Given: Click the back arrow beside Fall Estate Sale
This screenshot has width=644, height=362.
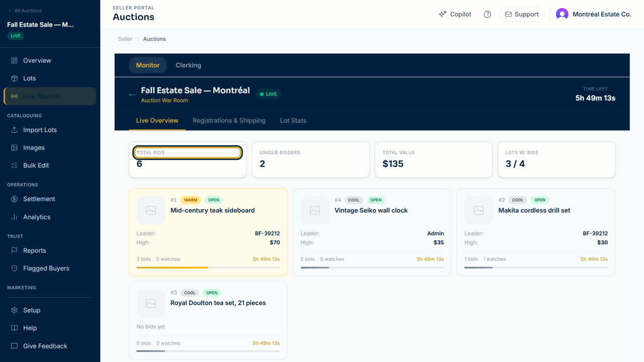Looking at the screenshot, I should [132, 95].
